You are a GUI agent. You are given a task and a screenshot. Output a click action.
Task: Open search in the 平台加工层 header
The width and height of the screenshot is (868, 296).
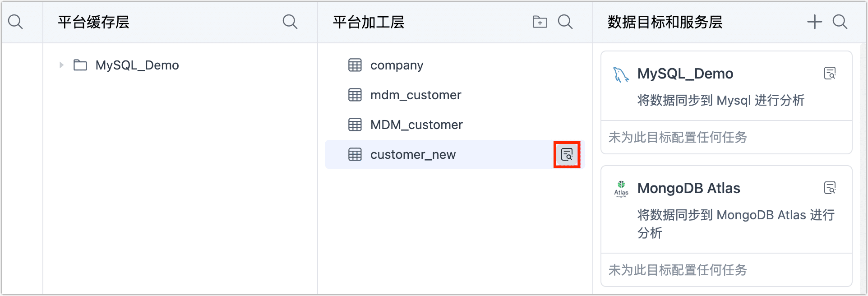[x=565, y=22]
